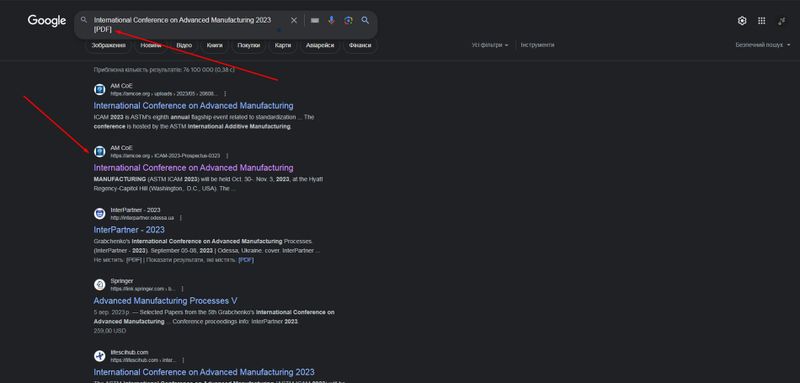The width and height of the screenshot is (800, 383).
Task: Click blue [PDF] link under InterPartner result
Action: [x=246, y=260]
